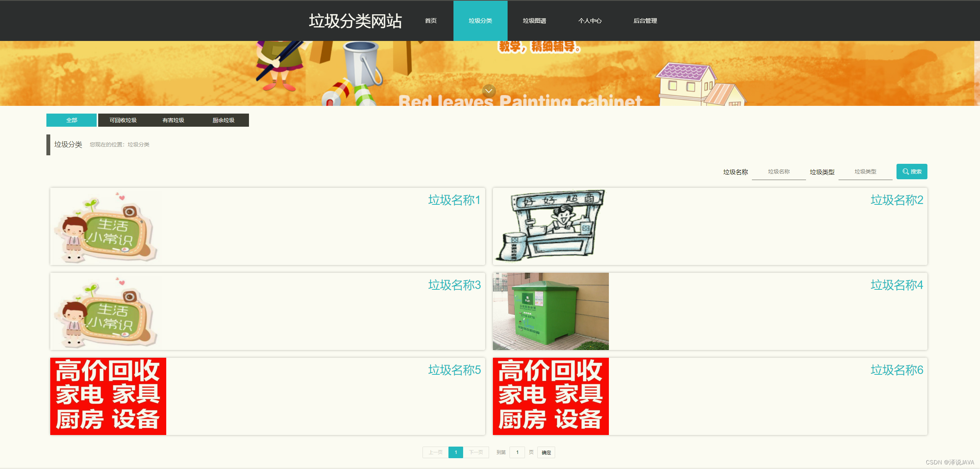
Task: Click the 垃圾类型 input field
Action: coord(866,172)
